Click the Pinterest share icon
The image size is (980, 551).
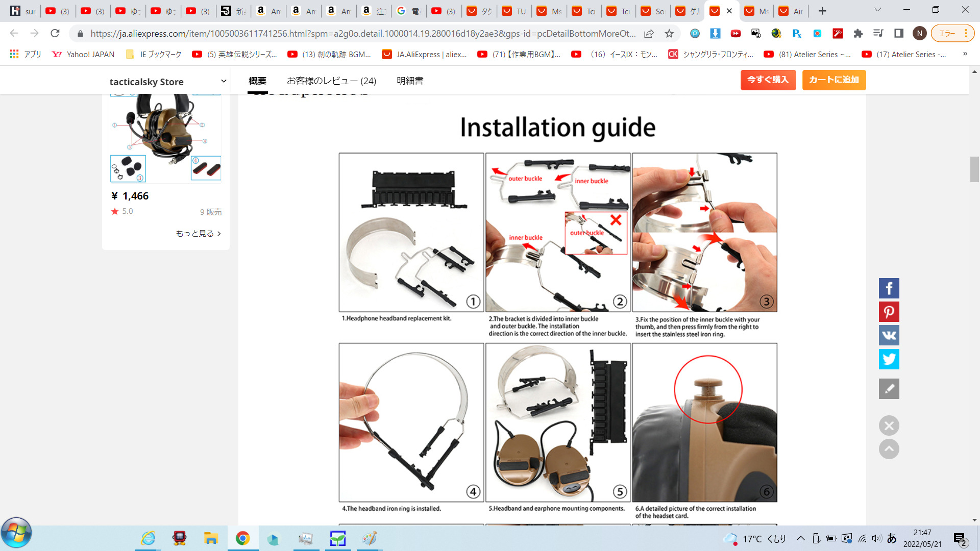[889, 312]
